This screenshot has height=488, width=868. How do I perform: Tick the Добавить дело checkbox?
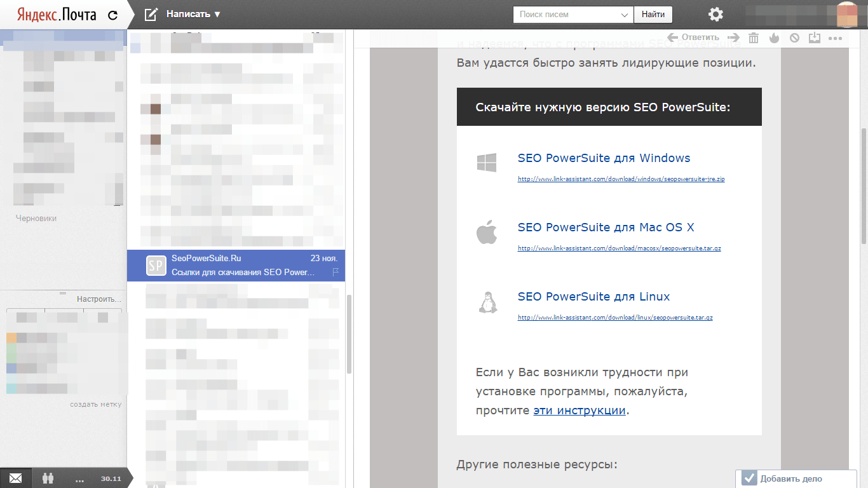749,478
